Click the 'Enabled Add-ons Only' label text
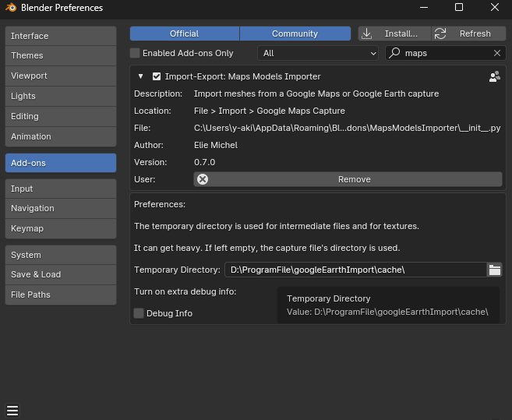The height and width of the screenshot is (420, 512). click(188, 53)
